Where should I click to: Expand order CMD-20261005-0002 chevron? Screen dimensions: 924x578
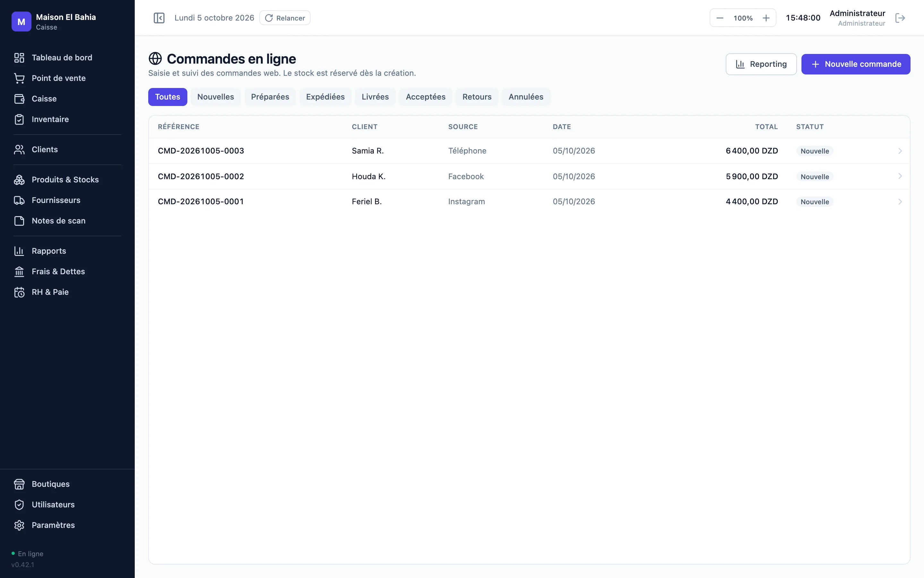point(900,176)
